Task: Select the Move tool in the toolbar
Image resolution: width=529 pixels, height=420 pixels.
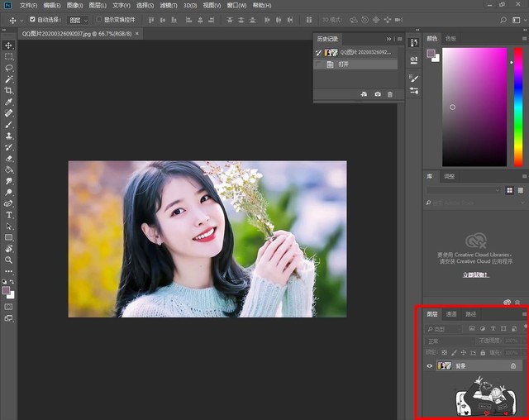Action: pos(9,45)
